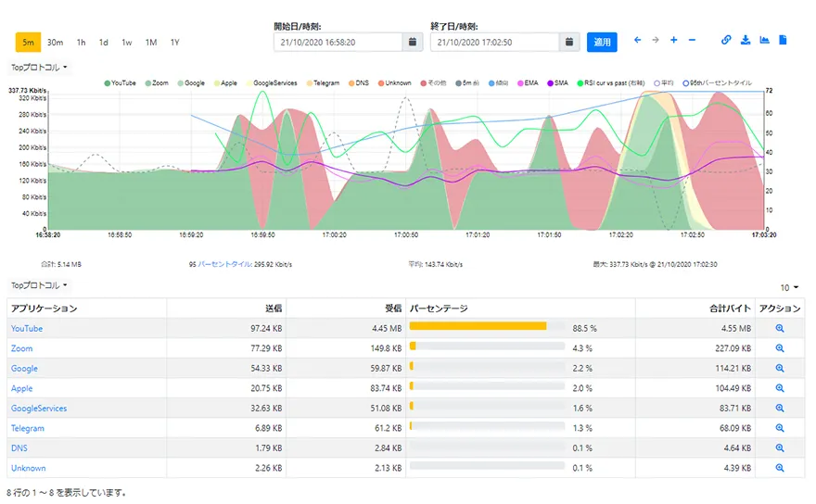Open the DNS application link
The image size is (816, 504).
(x=19, y=447)
